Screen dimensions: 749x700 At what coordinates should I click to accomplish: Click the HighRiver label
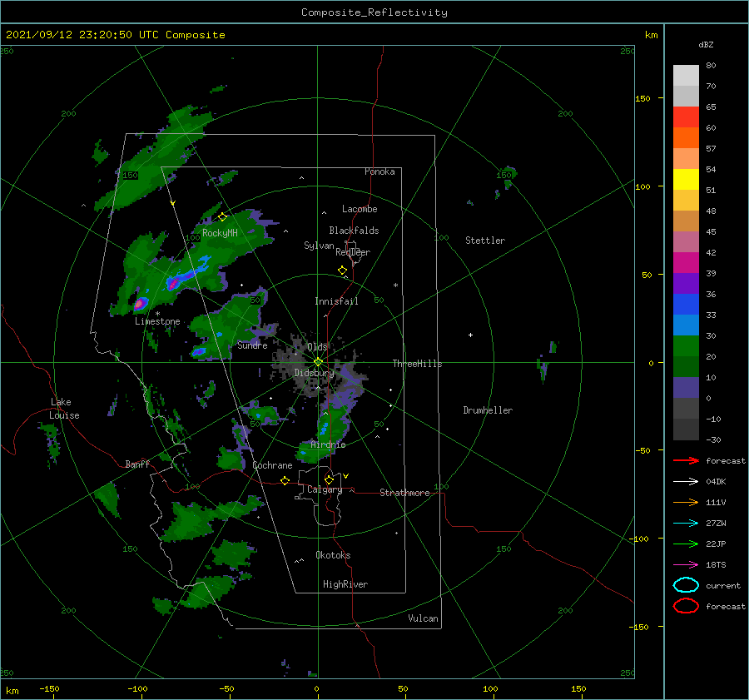pos(345,584)
